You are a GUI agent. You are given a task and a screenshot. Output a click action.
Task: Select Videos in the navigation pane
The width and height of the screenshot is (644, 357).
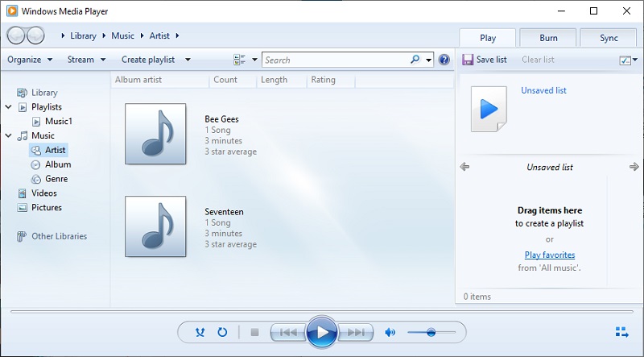[x=44, y=193]
